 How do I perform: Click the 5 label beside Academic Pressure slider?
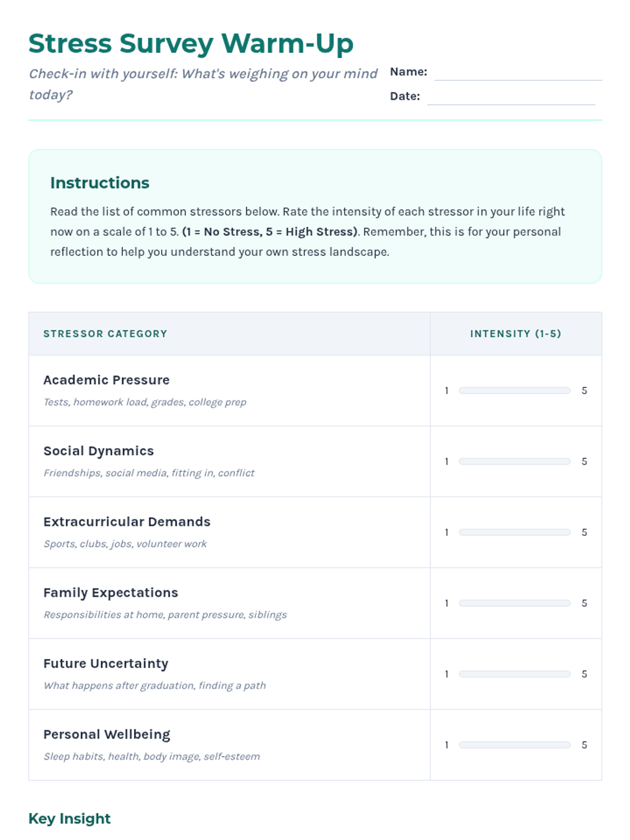(584, 391)
